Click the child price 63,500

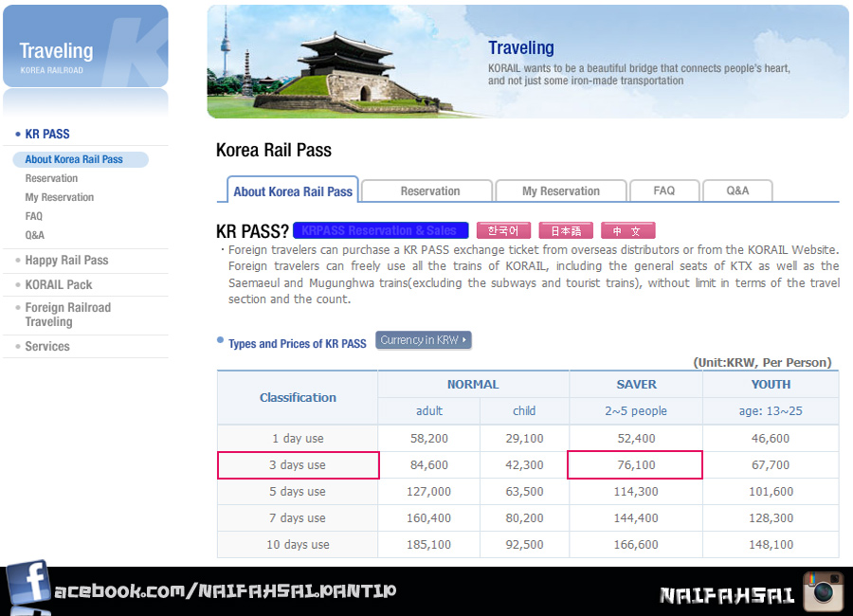click(524, 492)
